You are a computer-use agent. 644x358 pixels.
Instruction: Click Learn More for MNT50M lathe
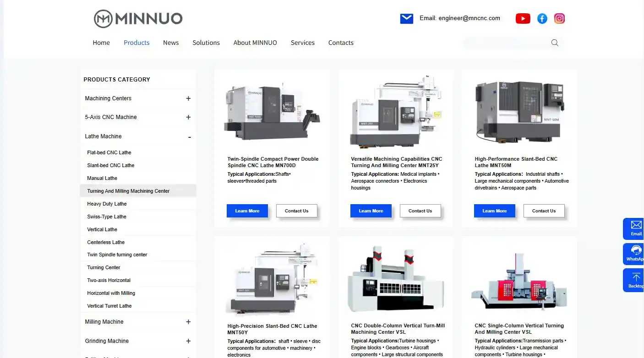coord(495,211)
